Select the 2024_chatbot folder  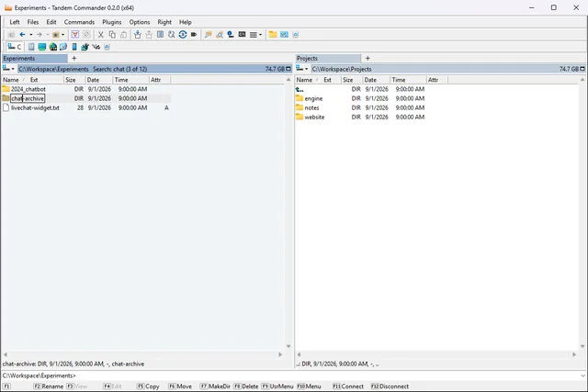pyautogui.click(x=28, y=89)
